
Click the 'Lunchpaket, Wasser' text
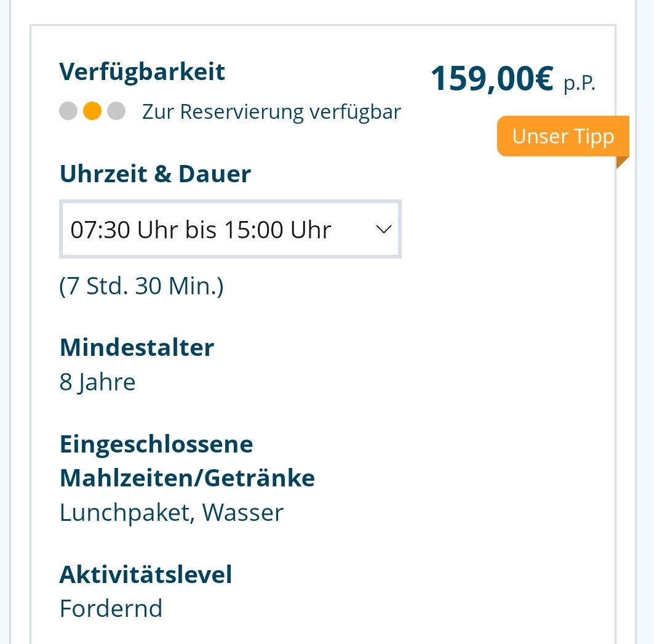coord(171,513)
